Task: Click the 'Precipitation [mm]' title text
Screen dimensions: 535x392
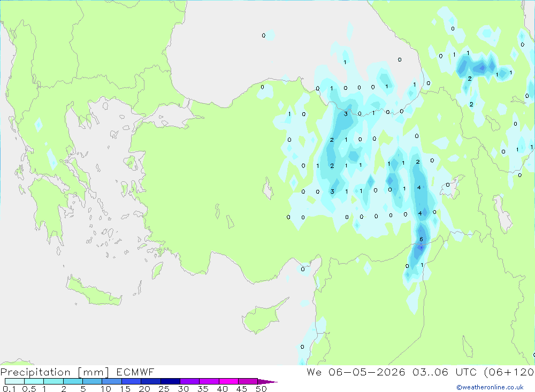Action: [x=55, y=372]
